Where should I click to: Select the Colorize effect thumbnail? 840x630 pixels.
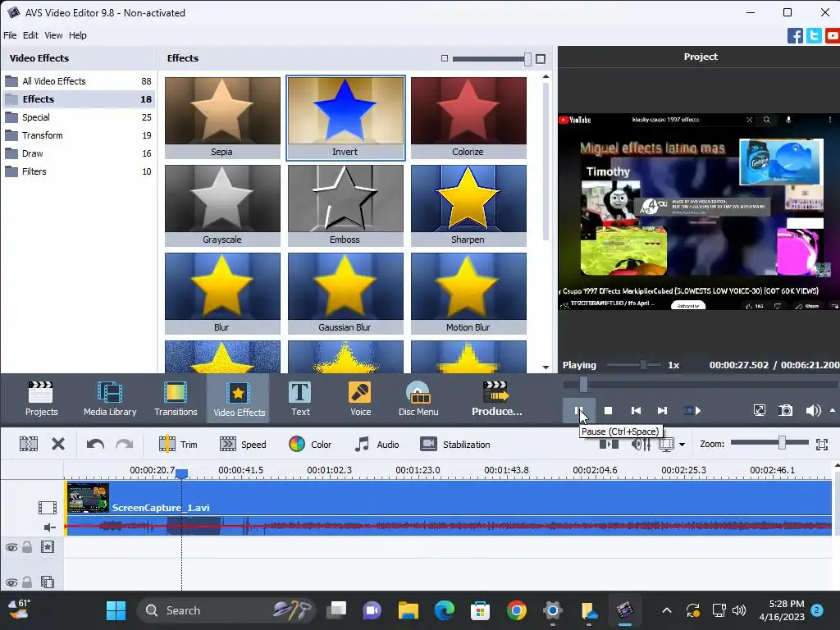[468, 117]
